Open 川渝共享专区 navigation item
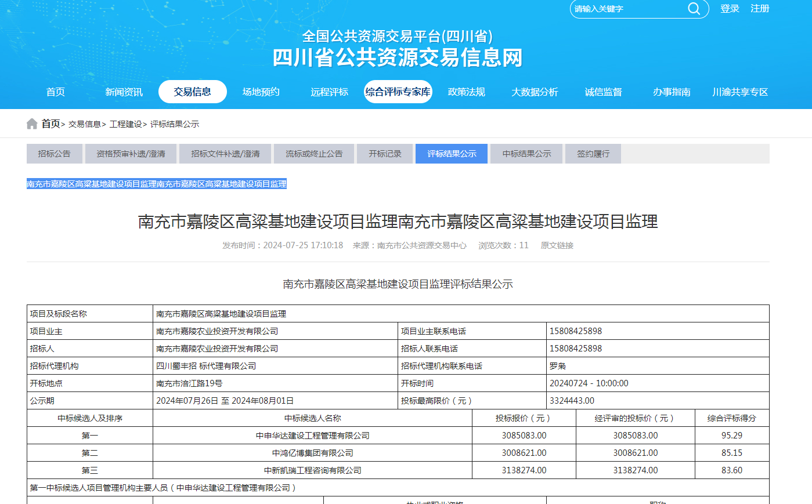This screenshot has width=812, height=504. tap(741, 92)
